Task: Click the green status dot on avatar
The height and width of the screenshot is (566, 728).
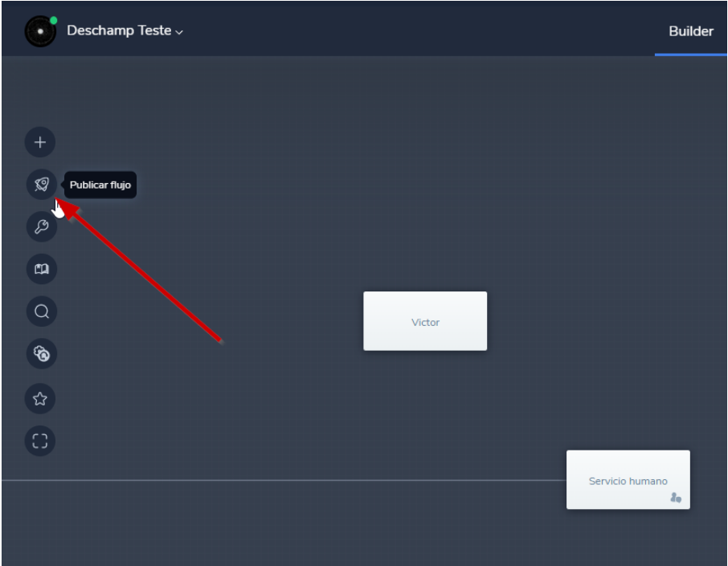Action: coord(54,20)
